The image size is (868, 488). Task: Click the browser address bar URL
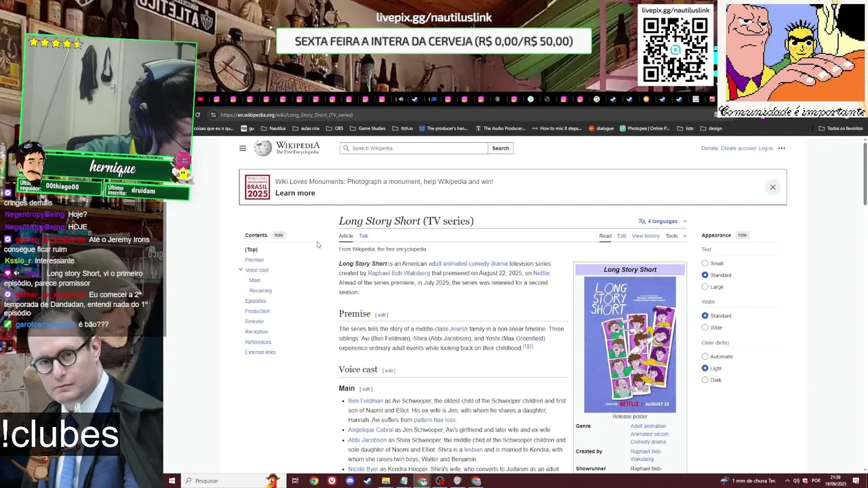(286, 115)
